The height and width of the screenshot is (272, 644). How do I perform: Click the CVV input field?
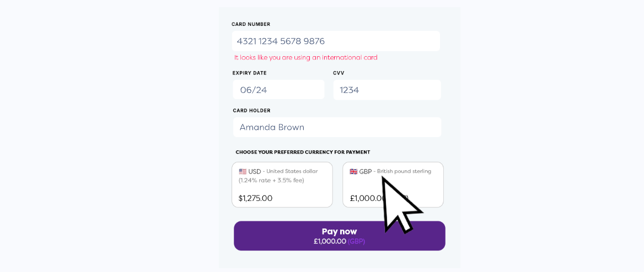click(387, 90)
